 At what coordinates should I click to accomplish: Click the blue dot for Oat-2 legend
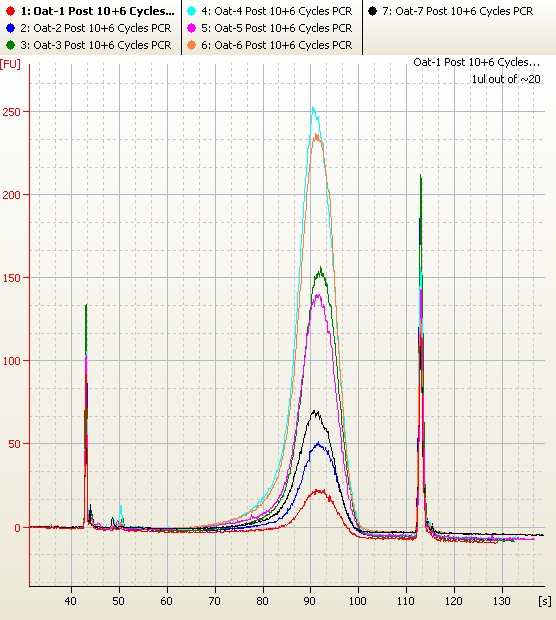(x=11, y=28)
